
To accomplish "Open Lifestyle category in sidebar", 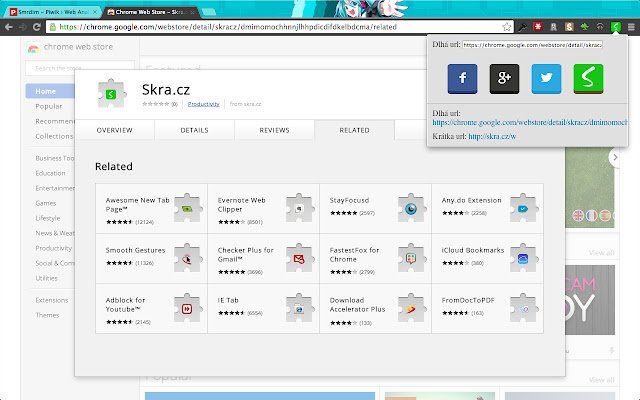I will [x=48, y=218].
